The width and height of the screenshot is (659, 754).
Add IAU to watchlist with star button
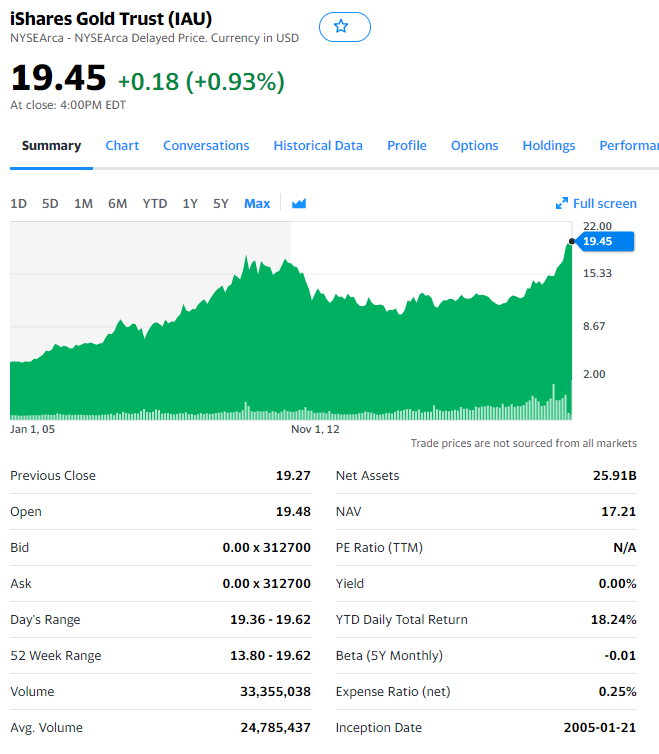coord(344,27)
